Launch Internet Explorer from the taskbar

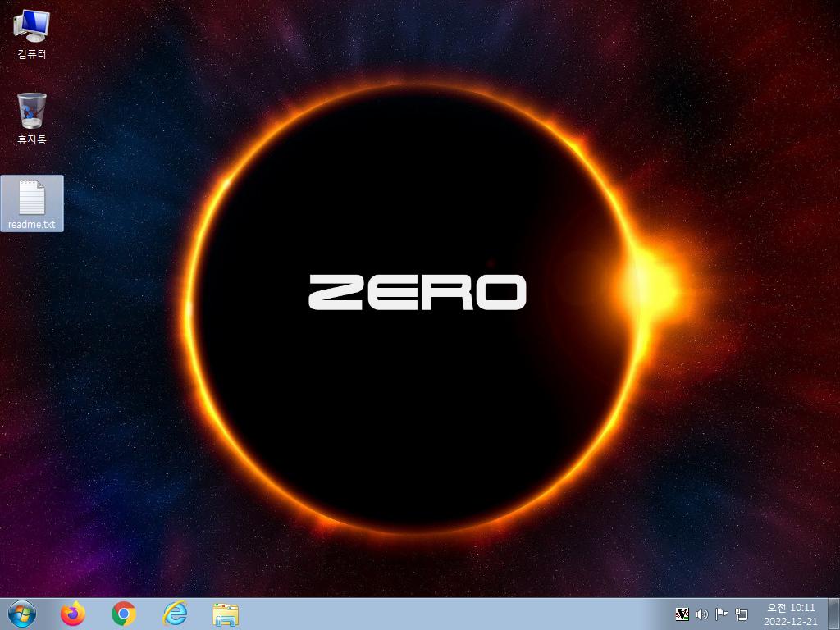click(x=175, y=614)
